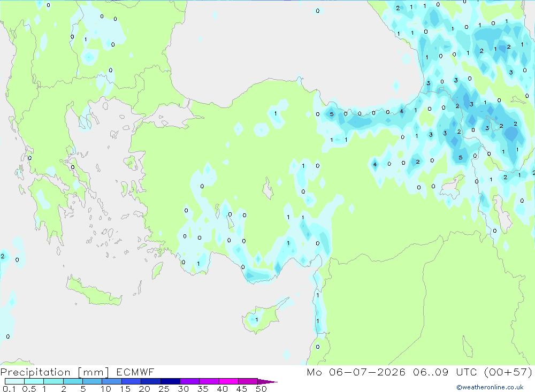Image resolution: width=535 pixels, height=392 pixels.
Task: Click the '25' legend scale label
Action: (164, 389)
